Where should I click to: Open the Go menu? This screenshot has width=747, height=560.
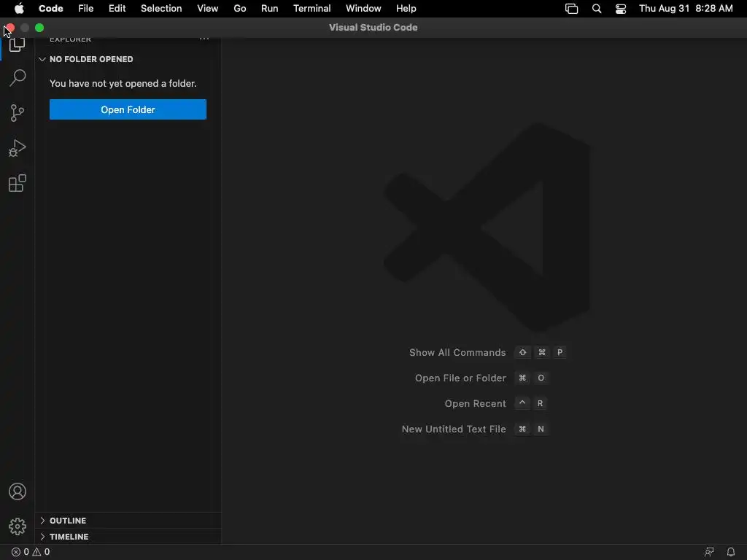tap(240, 9)
